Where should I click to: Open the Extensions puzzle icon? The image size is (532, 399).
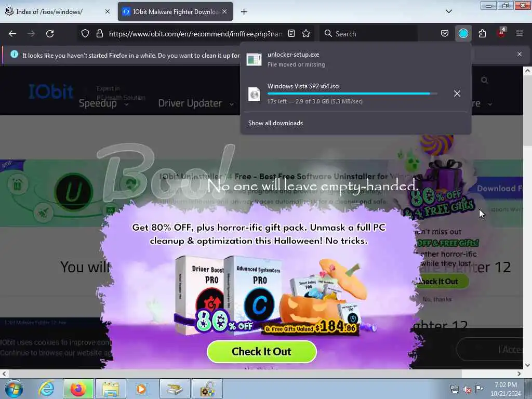coord(482,34)
